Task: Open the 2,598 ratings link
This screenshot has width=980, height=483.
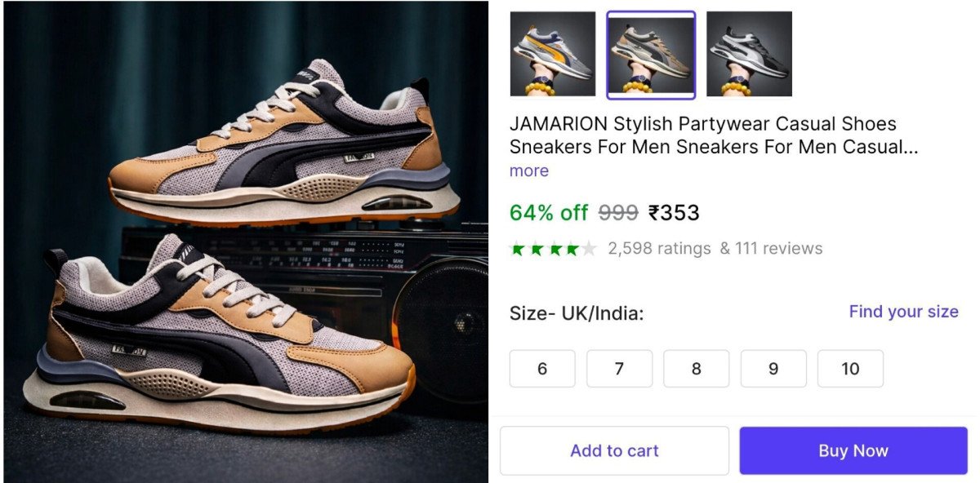Action: tap(659, 249)
